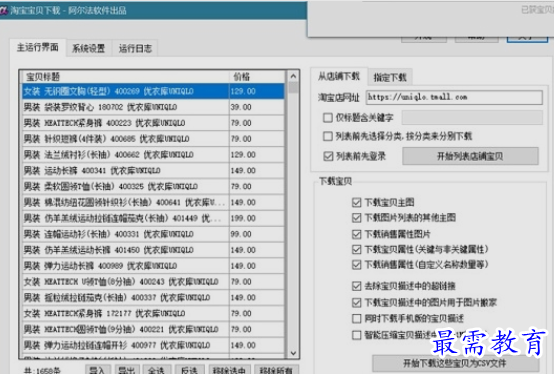
Task: Toggle 下载销售属性(自定义名称数量等) checkbox
Action: coord(356,265)
